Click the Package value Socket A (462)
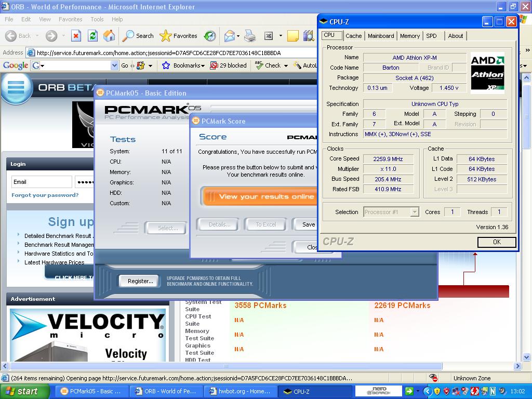 coord(415,78)
